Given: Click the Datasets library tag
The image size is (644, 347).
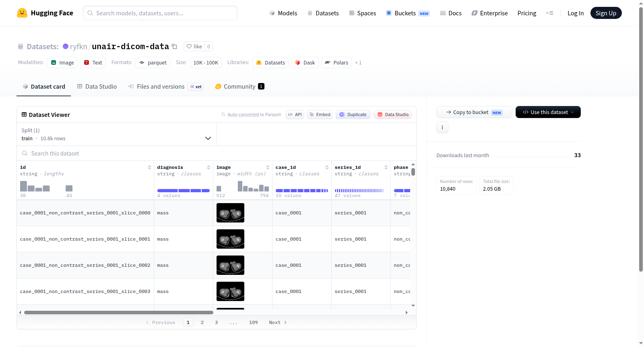Looking at the screenshot, I should pyautogui.click(x=270, y=62).
